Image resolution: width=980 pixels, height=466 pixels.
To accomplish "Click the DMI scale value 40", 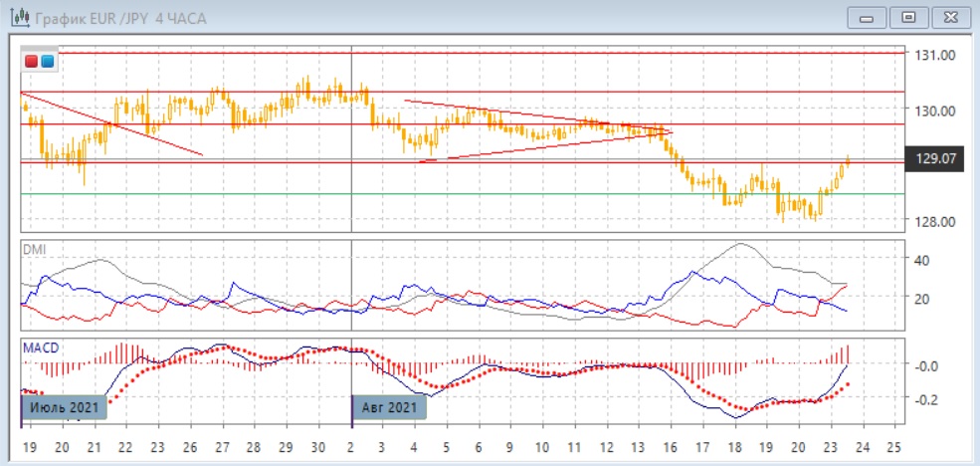I will pos(920,260).
